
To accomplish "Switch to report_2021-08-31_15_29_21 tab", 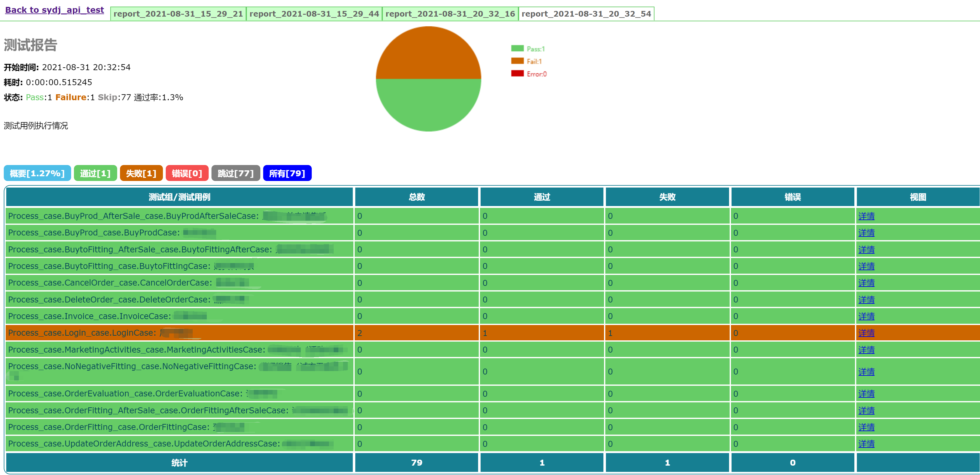I will [178, 14].
